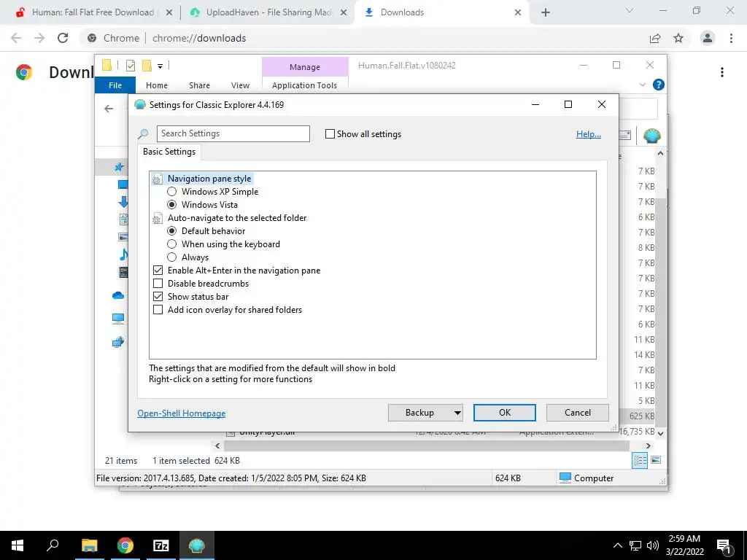Viewport: 747px width, 560px height.
Task: Open OneDrive cloud icon in Explorer navigation pane
Action: point(118,296)
